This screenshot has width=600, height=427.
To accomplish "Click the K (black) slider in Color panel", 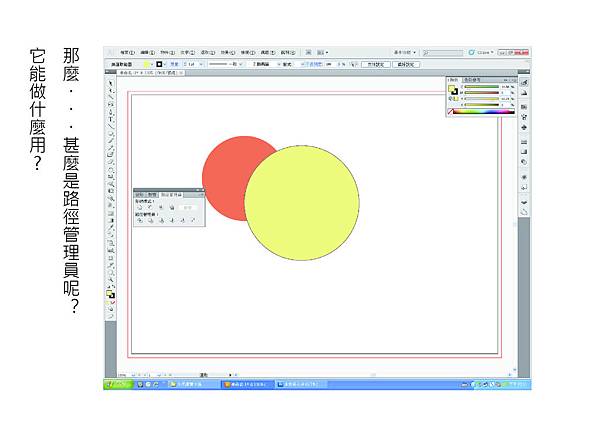I will pyautogui.click(x=481, y=104).
